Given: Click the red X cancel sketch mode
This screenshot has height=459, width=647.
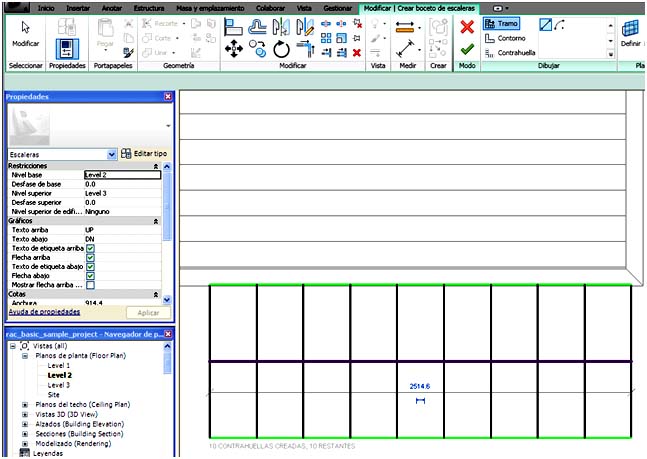Looking at the screenshot, I should [466, 27].
